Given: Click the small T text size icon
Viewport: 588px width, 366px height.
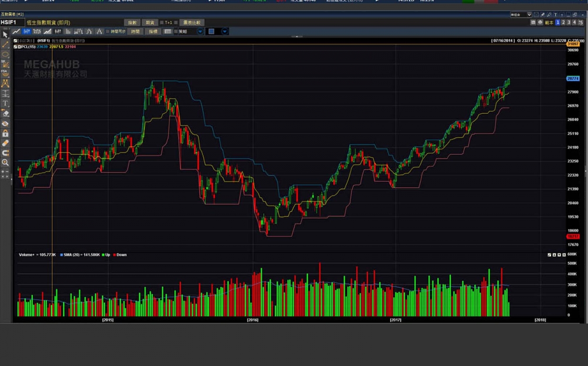Looking at the screenshot, I should coord(562,15).
